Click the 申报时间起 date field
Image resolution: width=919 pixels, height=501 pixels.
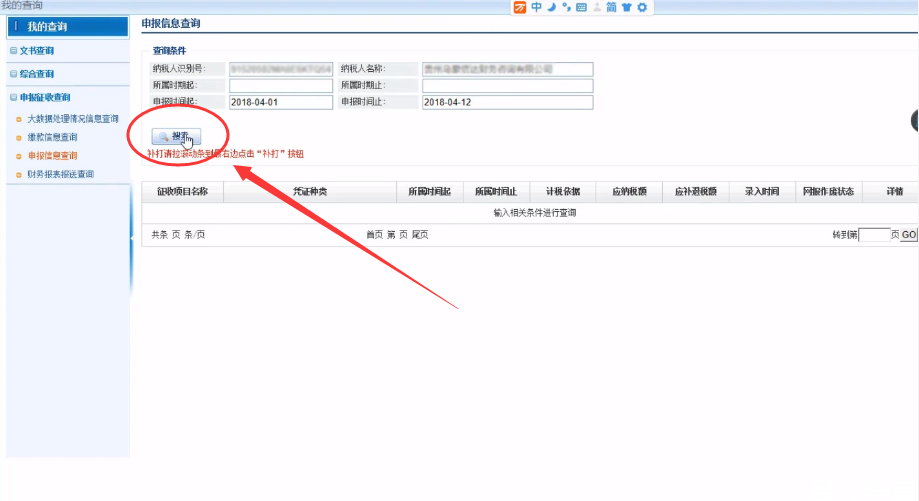280,102
